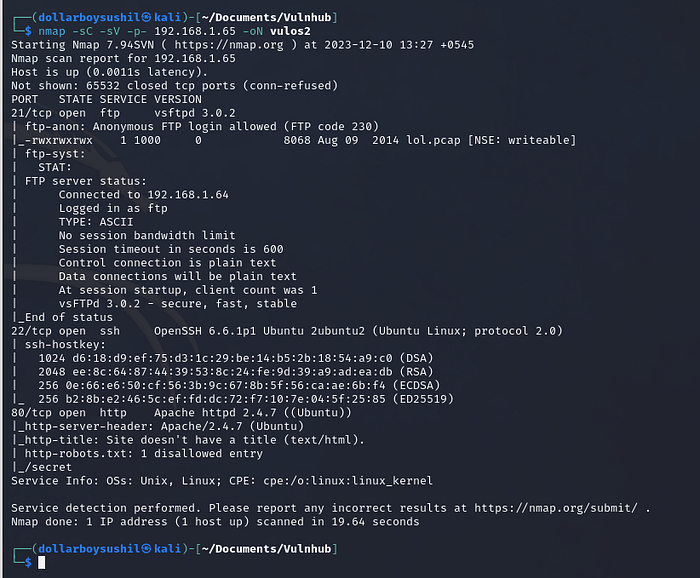Click the cursor on the last prompt line
The width and height of the screenshot is (700, 578).
click(x=41, y=562)
